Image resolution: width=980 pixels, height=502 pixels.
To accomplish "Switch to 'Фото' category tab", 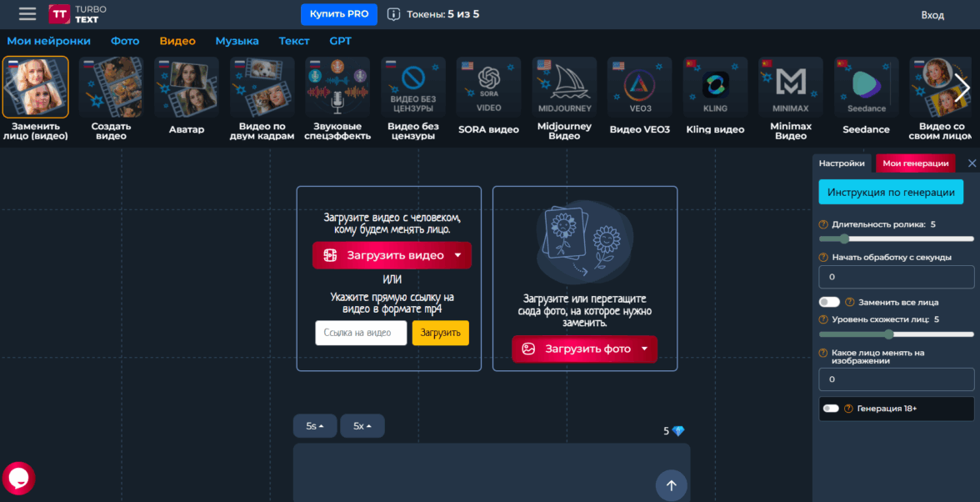I will (x=125, y=41).
